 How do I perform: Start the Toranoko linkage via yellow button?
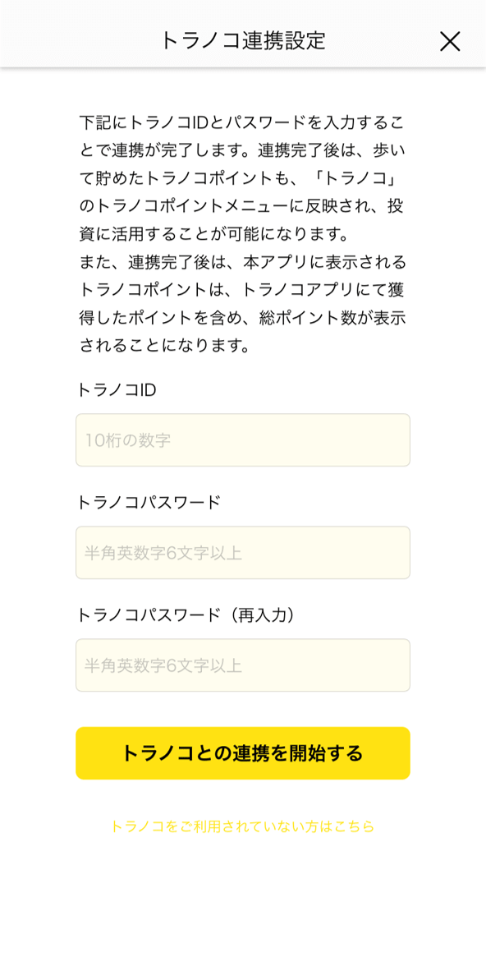coord(243,752)
